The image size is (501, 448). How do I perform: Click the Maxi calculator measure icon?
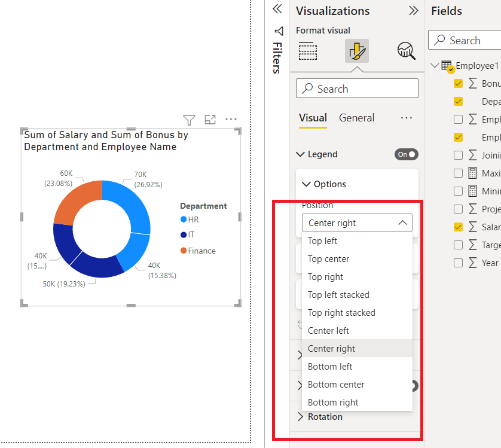[x=472, y=173]
